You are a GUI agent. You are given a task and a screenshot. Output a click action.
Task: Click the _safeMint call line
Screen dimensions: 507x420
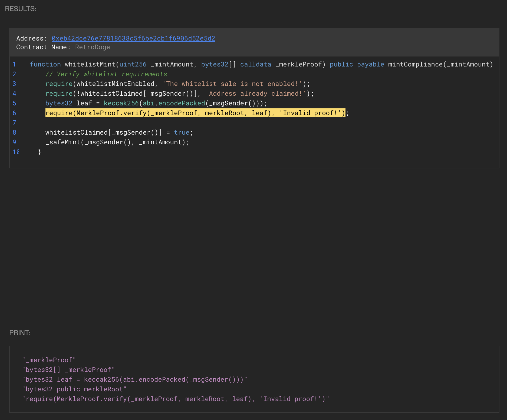point(117,142)
